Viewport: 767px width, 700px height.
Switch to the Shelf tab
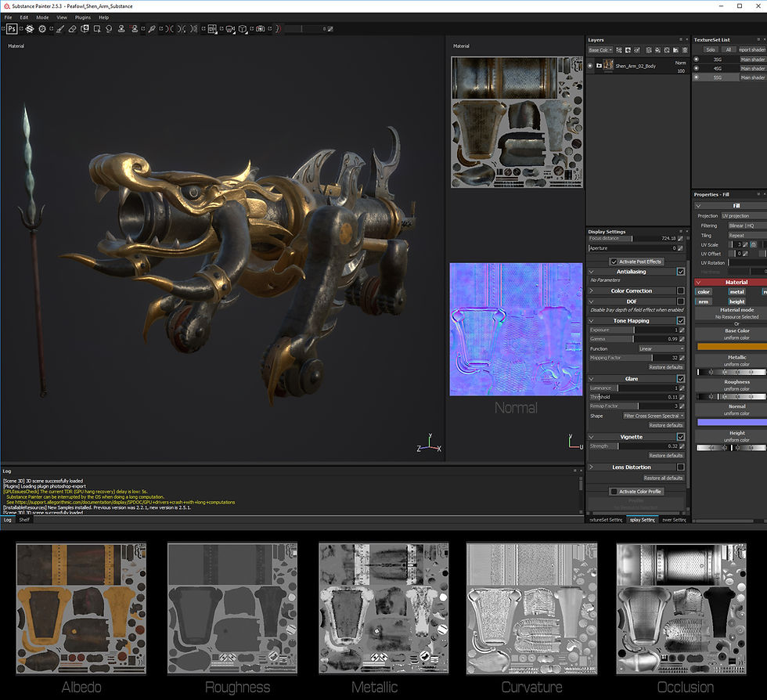point(24,520)
